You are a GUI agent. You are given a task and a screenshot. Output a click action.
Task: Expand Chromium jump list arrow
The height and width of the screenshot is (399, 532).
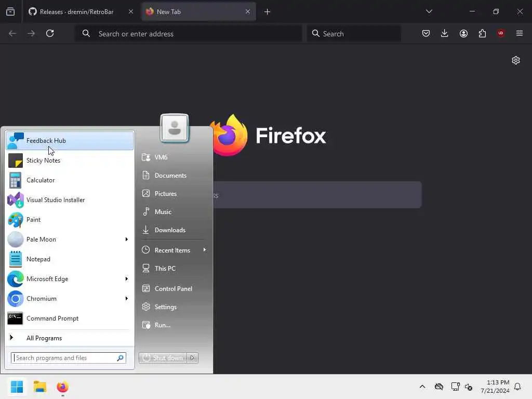point(127,299)
